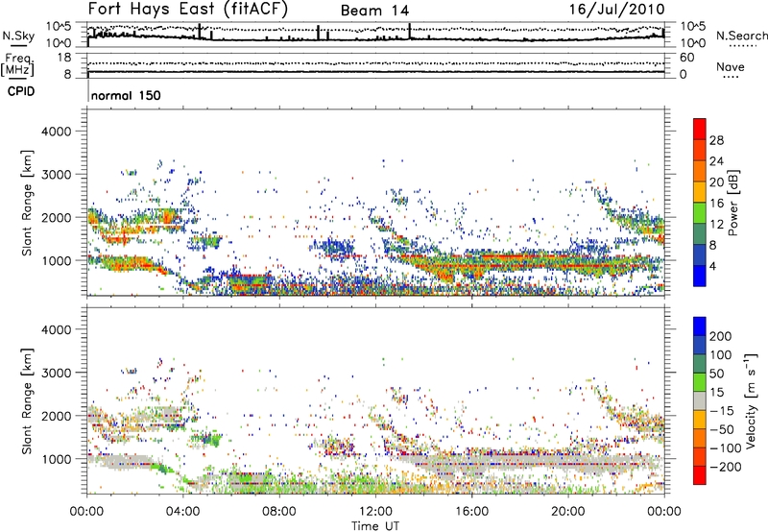Viewport: 768px width, 532px height.
Task: Click "Slant Range [km]" label of power panel
Action: tap(28, 203)
